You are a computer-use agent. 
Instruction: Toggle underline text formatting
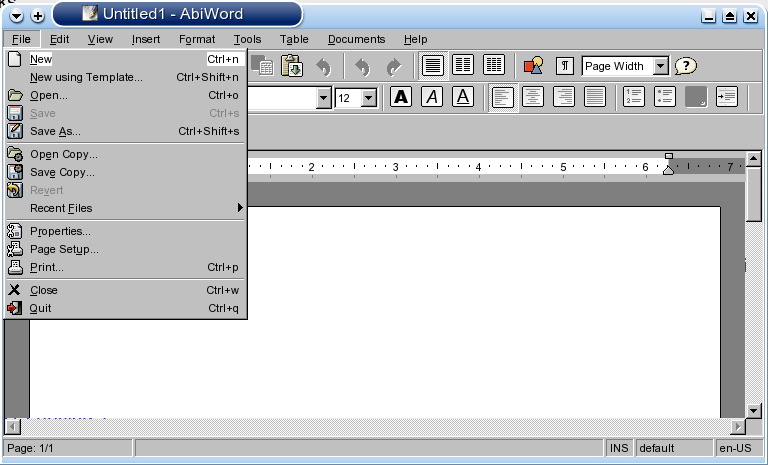pyautogui.click(x=463, y=97)
